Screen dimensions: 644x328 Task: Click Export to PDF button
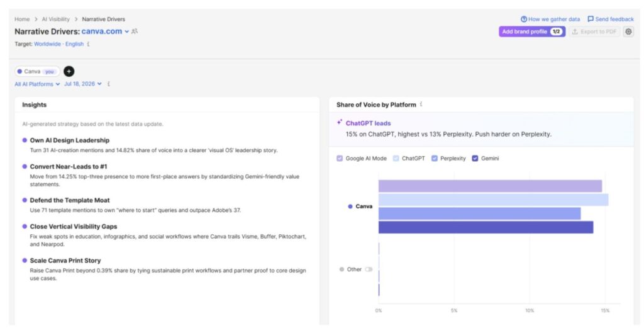click(594, 31)
